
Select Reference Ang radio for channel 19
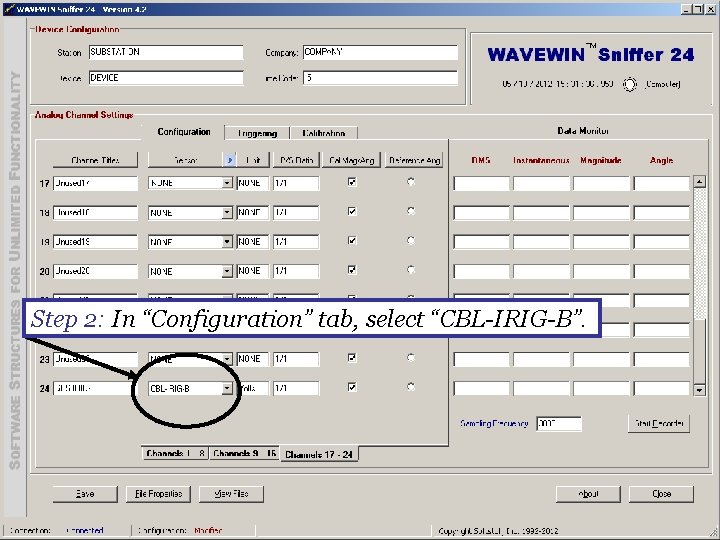click(x=411, y=240)
